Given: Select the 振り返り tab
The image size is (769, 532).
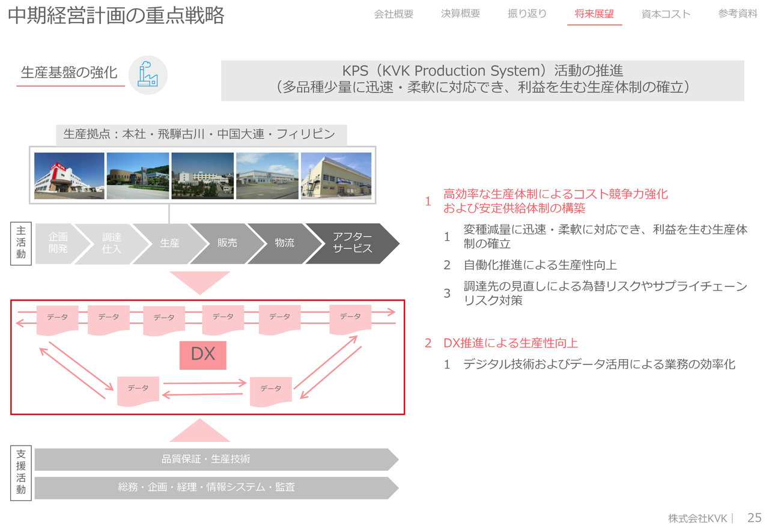Looking at the screenshot, I should pyautogui.click(x=527, y=14).
